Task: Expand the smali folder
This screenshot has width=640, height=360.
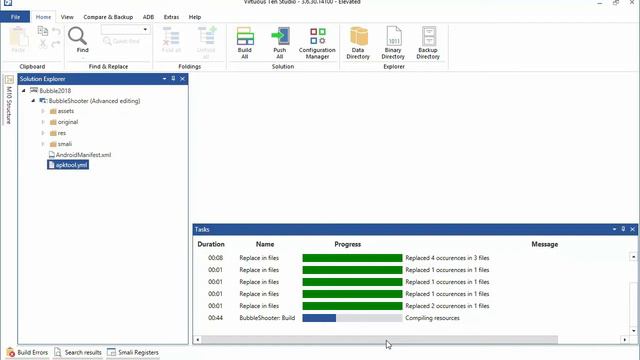Action: click(x=43, y=144)
